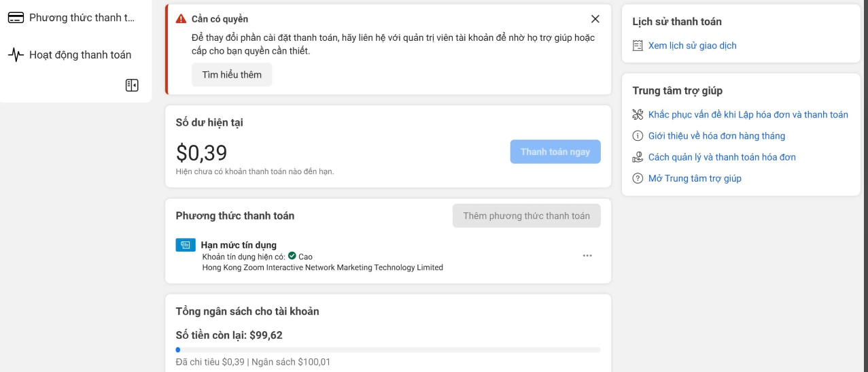Screen dimensions: 868x372
Task: Click the credit card icon in sidebar
Action: coord(16,18)
